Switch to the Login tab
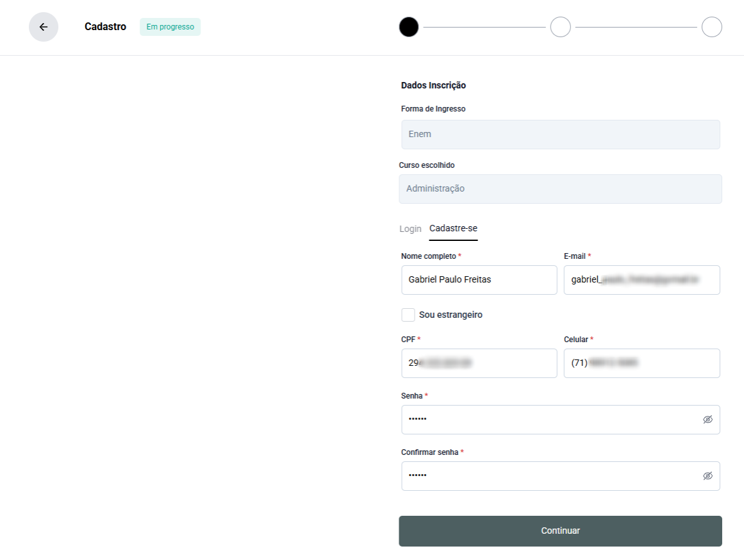744x560 pixels. point(410,229)
